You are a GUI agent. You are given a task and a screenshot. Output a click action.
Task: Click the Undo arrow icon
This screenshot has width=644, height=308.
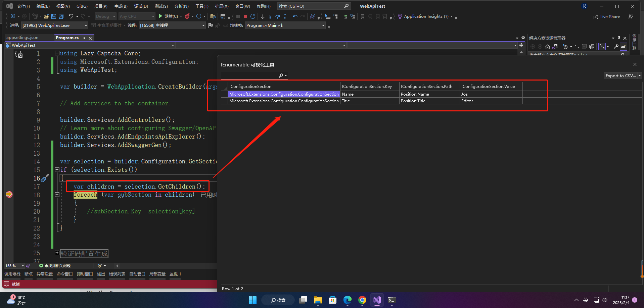pyautogui.click(x=71, y=16)
